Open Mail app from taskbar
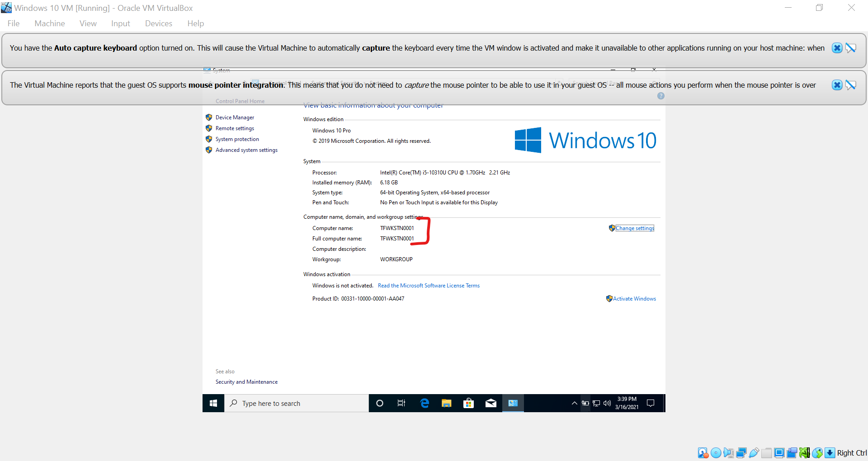The width and height of the screenshot is (868, 461). coord(491,403)
